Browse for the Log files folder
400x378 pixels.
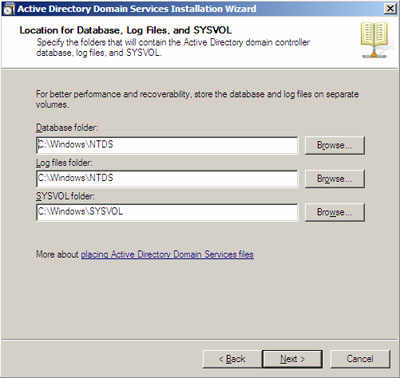(x=334, y=179)
